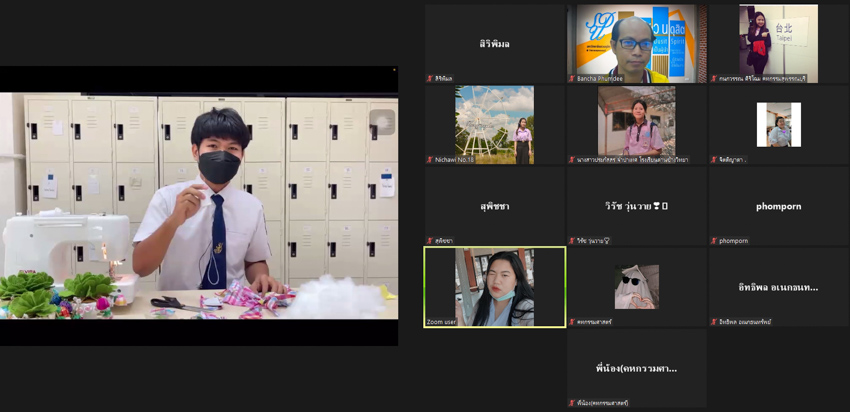
Task: Click the muted mic icon beside Bancha Phumdee
Action: pos(572,78)
